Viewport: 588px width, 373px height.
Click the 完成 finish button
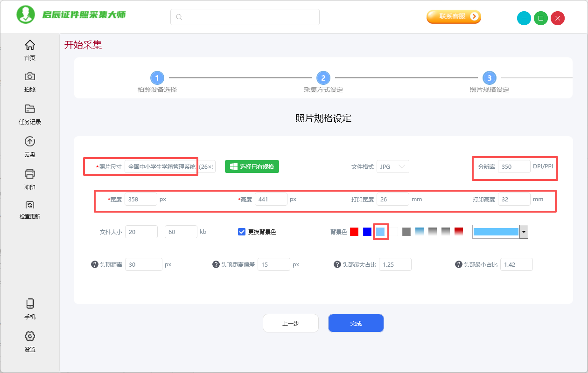pos(356,323)
